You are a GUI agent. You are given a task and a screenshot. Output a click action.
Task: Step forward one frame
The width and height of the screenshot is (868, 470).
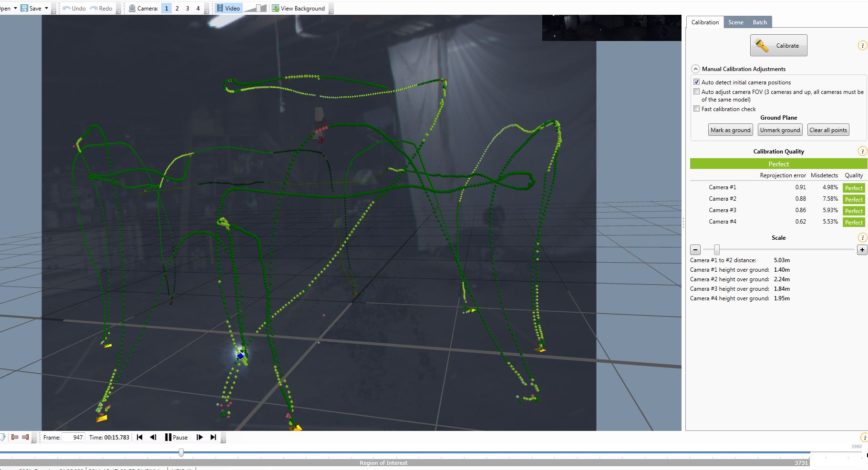click(x=200, y=437)
